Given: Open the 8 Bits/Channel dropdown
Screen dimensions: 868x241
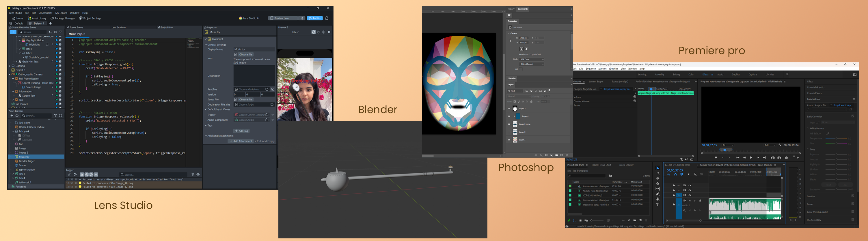Looking at the screenshot, I should [532, 64].
